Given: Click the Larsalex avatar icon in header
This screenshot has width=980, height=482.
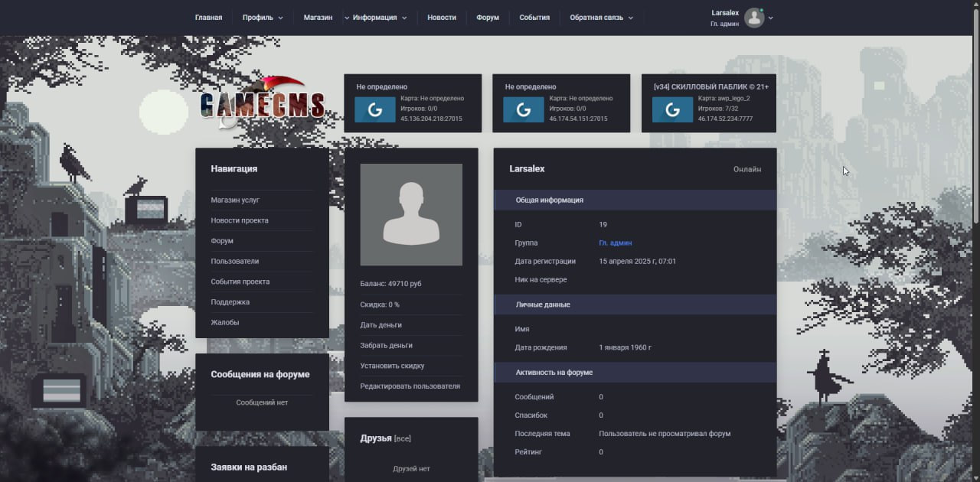Looking at the screenshot, I should coord(754,18).
